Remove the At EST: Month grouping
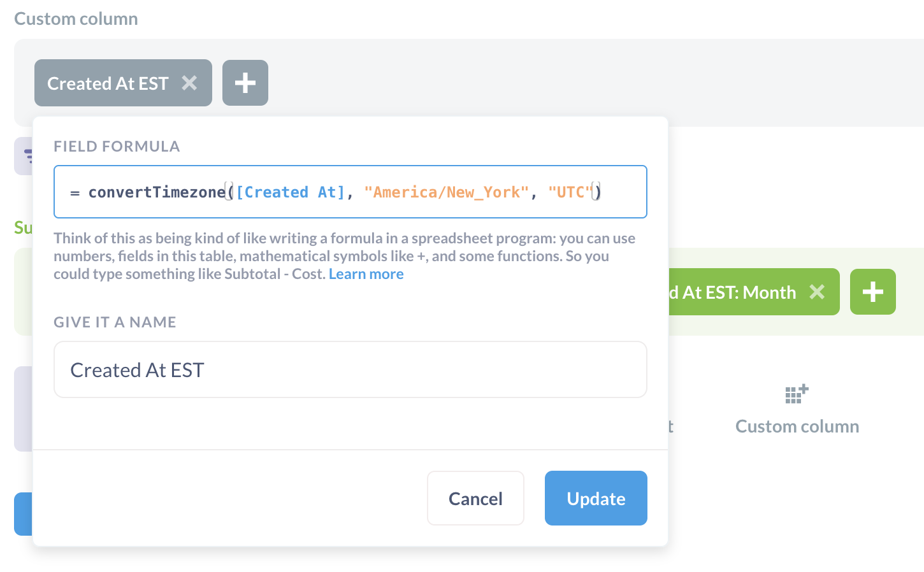This screenshot has height=572, width=924. click(817, 292)
